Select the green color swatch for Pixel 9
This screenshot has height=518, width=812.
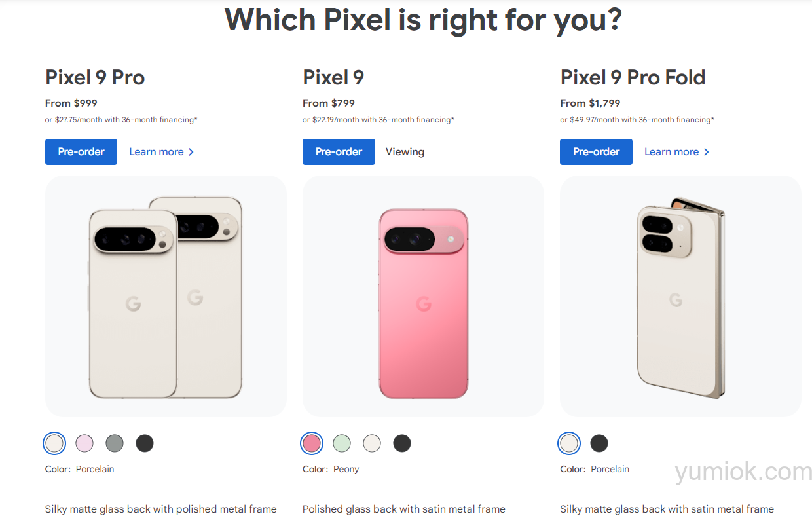pyautogui.click(x=342, y=443)
